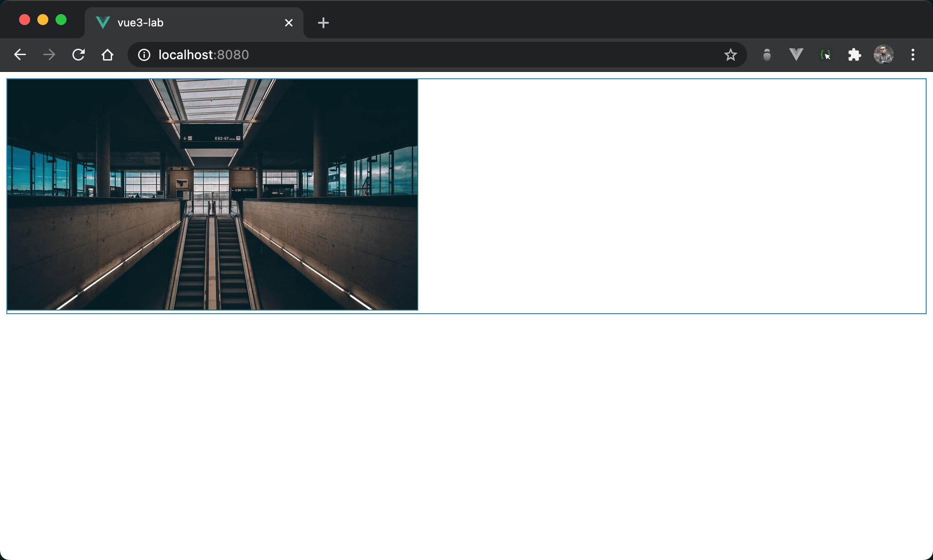The image size is (933, 560).
Task: Maximize the window with green button
Action: pyautogui.click(x=61, y=20)
